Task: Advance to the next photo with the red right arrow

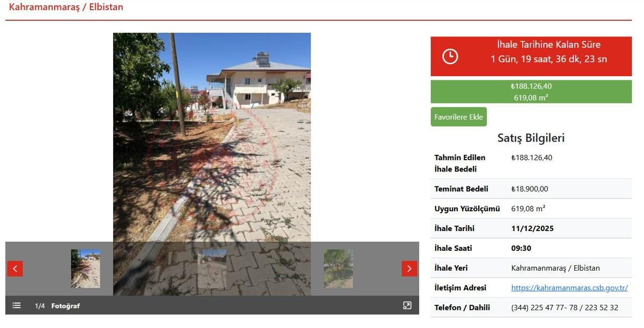Action: [409, 269]
